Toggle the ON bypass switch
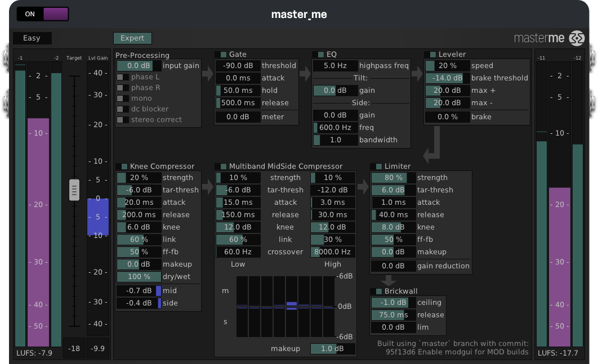 (43, 14)
